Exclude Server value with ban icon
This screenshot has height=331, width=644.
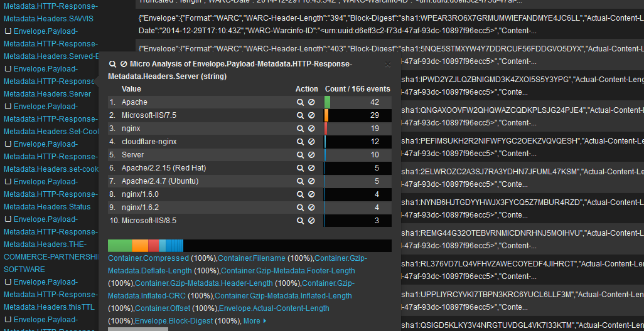(311, 155)
